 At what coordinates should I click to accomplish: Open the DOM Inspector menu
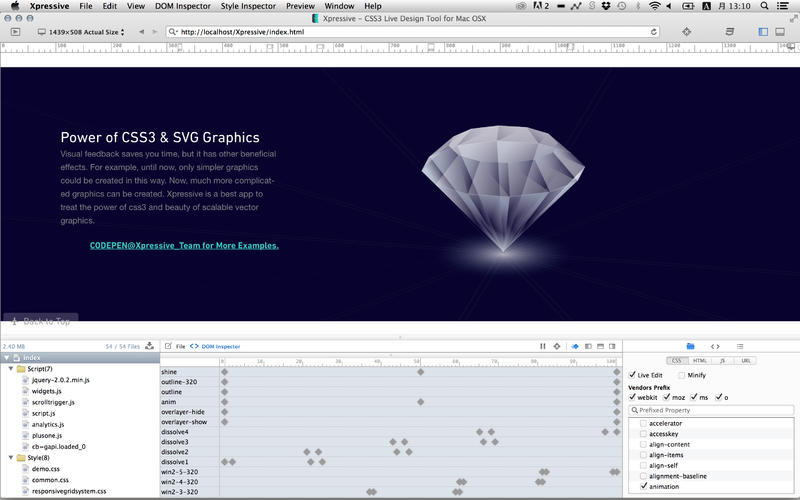[x=183, y=6]
